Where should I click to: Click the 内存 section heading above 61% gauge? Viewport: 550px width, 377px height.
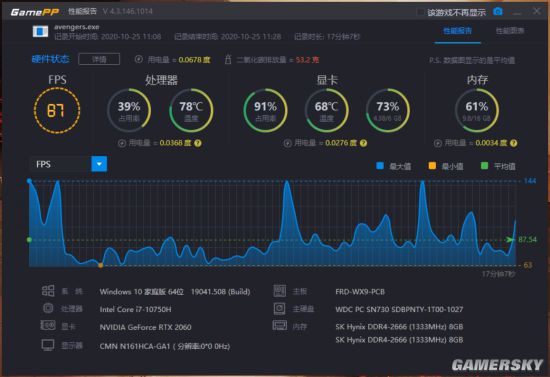(x=477, y=80)
